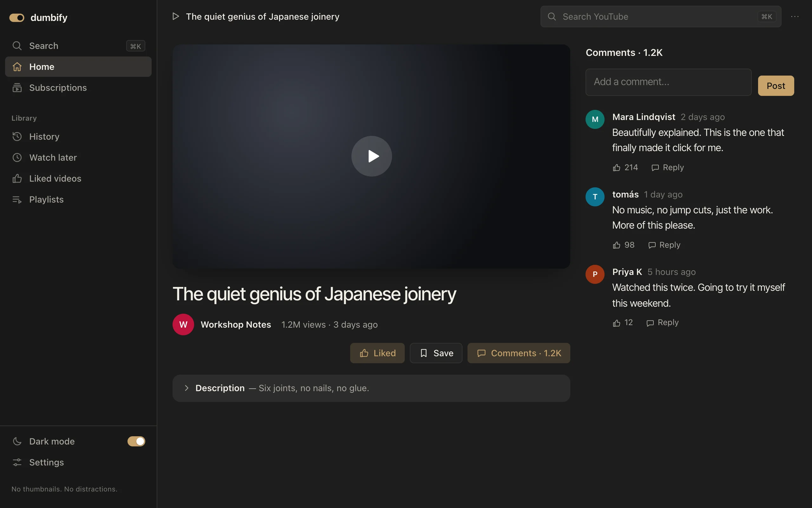Toggle the Comments · 1.2K button
The image size is (812, 508).
click(x=519, y=353)
